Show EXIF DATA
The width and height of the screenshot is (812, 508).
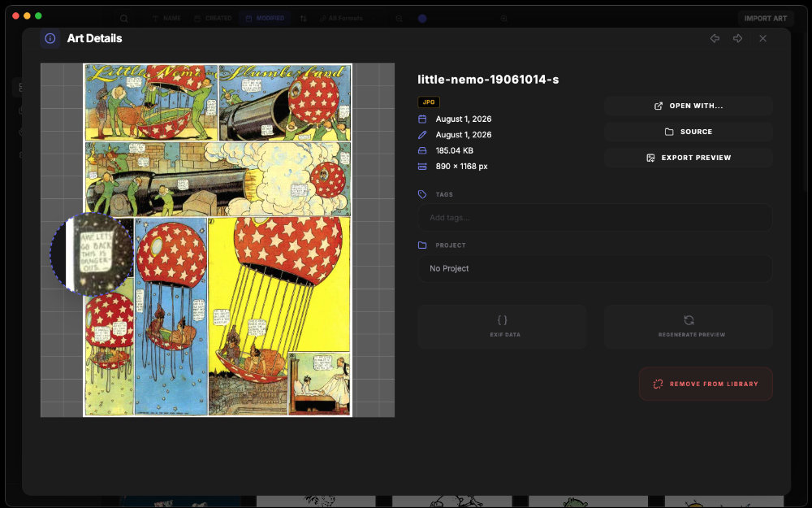click(502, 326)
